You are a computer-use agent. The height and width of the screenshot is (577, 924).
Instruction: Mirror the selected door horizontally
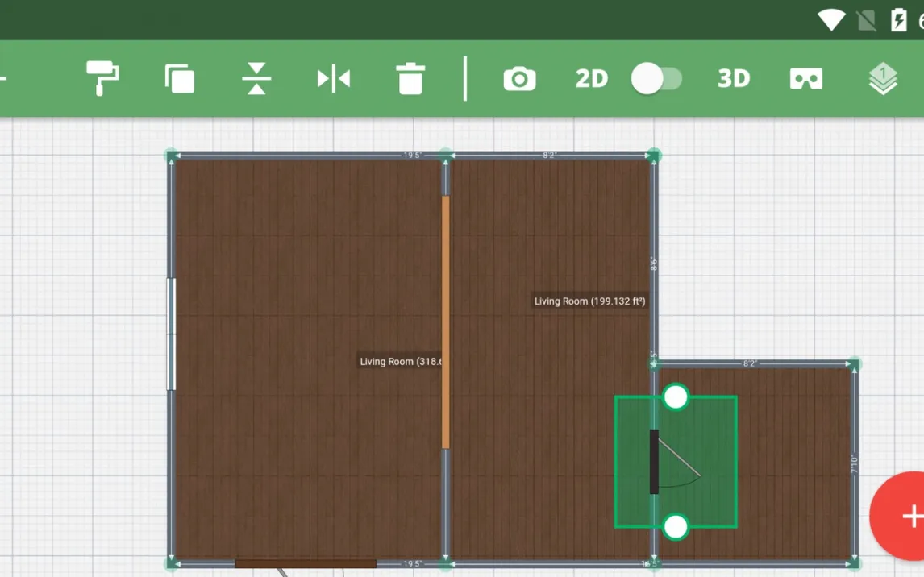333,79
